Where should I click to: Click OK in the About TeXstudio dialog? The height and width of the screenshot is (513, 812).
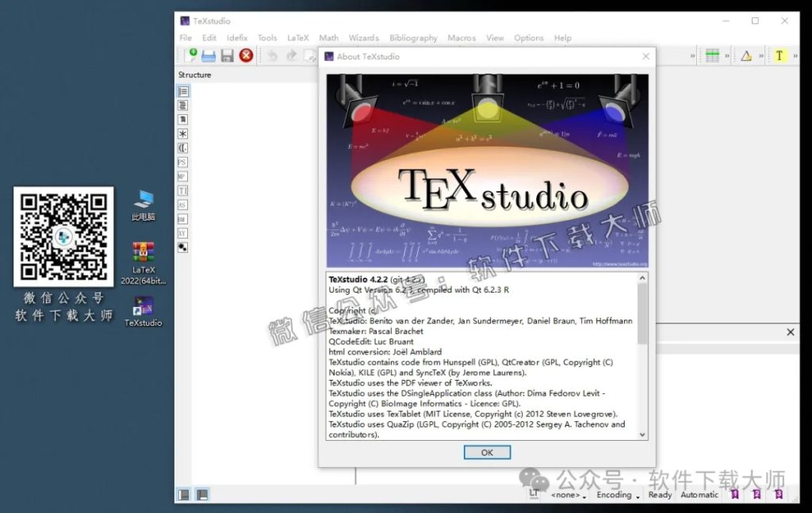[x=487, y=452]
